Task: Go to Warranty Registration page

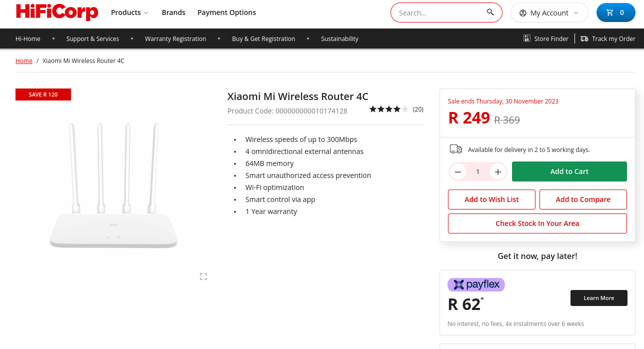Action: pos(175,38)
